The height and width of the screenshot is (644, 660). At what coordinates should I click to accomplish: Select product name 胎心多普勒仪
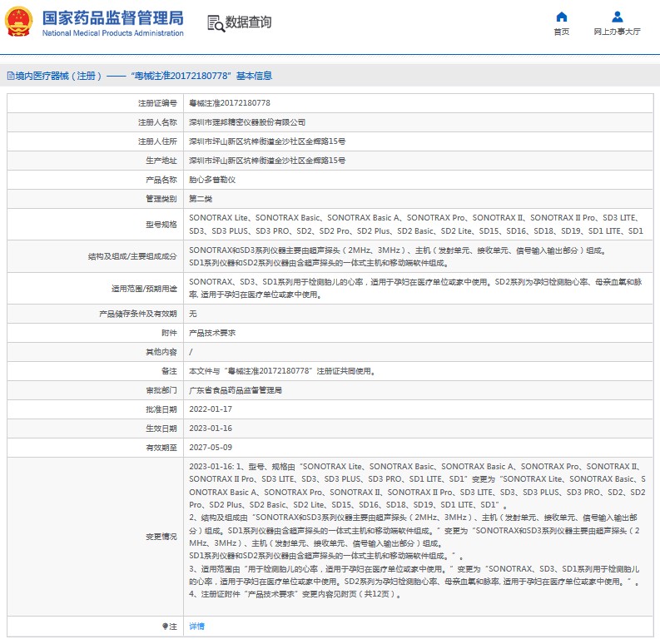coord(212,180)
